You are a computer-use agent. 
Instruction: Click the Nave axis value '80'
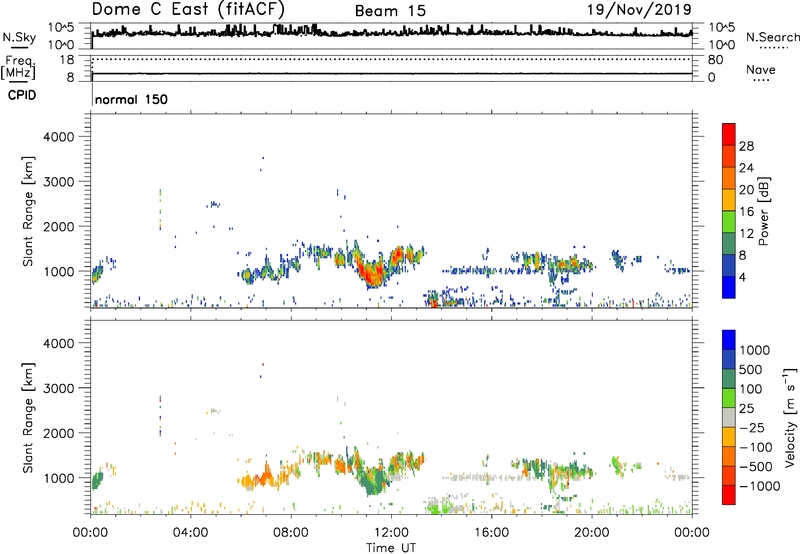[x=715, y=60]
